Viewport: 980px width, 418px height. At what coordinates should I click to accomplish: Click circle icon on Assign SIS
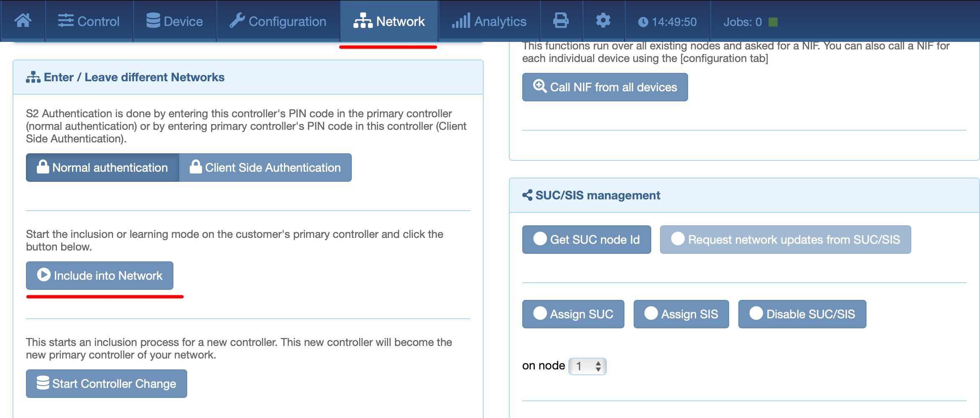click(651, 313)
